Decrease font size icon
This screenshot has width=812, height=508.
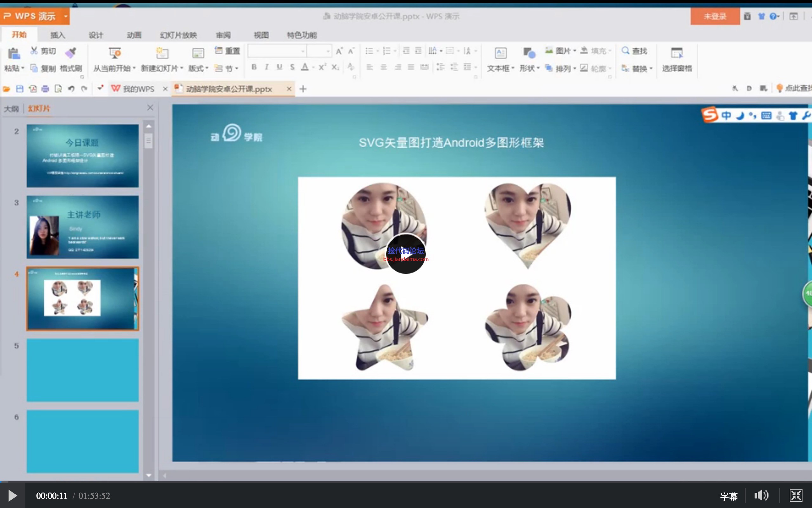click(x=351, y=51)
